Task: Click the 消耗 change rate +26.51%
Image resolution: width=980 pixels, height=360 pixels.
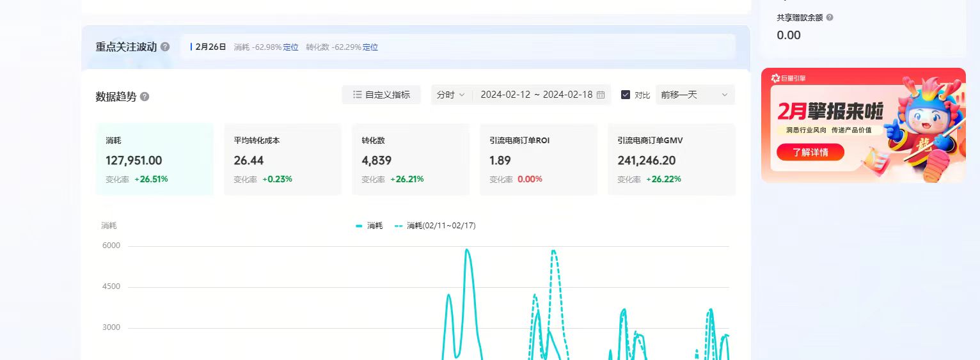Action: tap(151, 179)
